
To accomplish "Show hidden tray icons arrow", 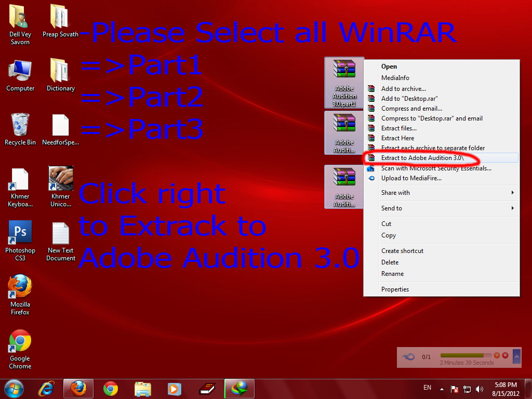I will [442, 389].
